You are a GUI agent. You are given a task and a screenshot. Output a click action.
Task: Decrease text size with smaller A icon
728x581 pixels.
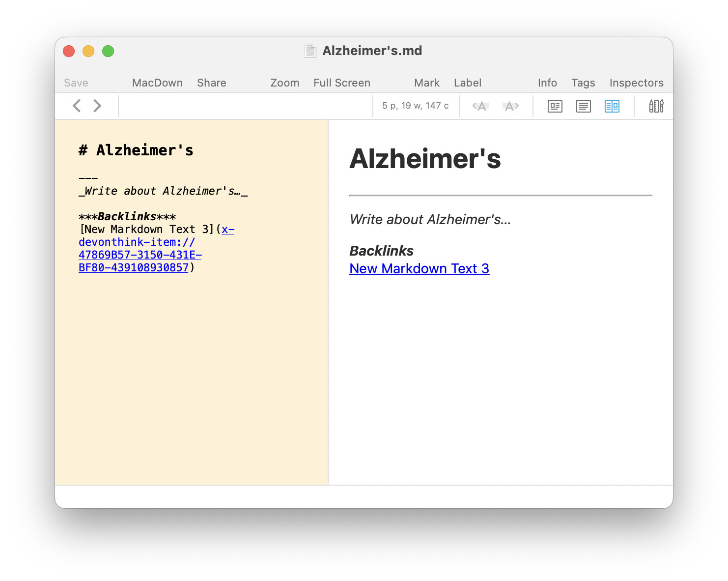pos(480,106)
